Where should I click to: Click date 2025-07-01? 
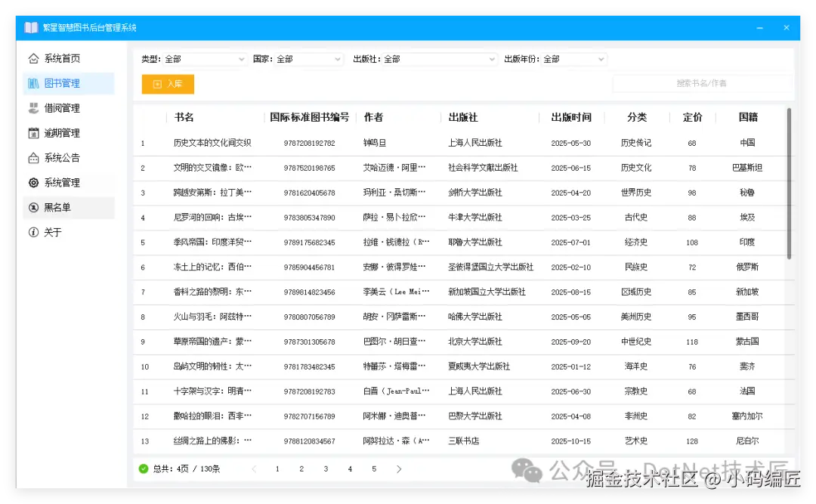pyautogui.click(x=571, y=243)
